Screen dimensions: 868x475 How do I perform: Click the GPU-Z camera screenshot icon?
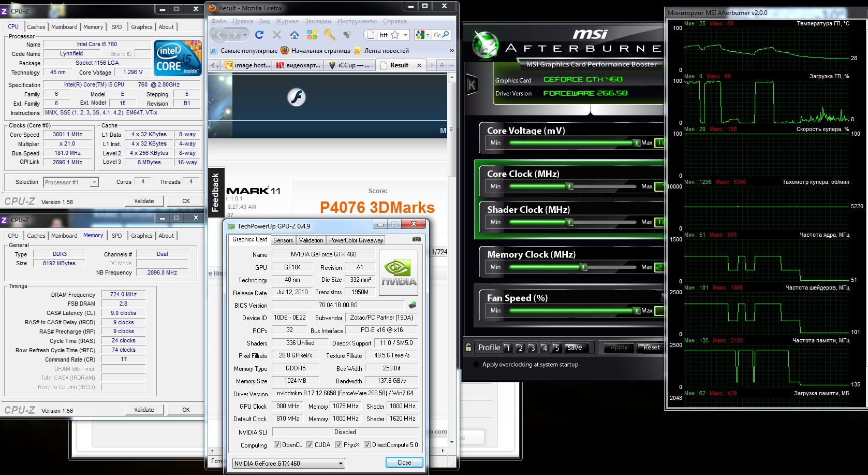(x=416, y=239)
